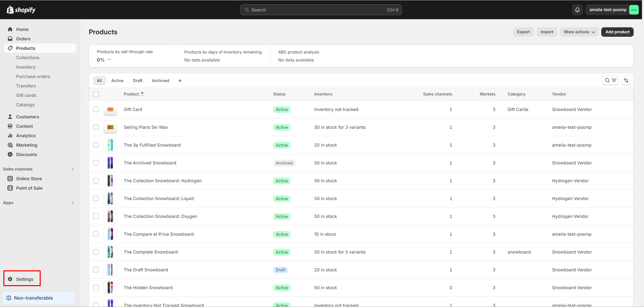
Task: Check the checkbox for The Draft Snowboard
Action: point(96,270)
